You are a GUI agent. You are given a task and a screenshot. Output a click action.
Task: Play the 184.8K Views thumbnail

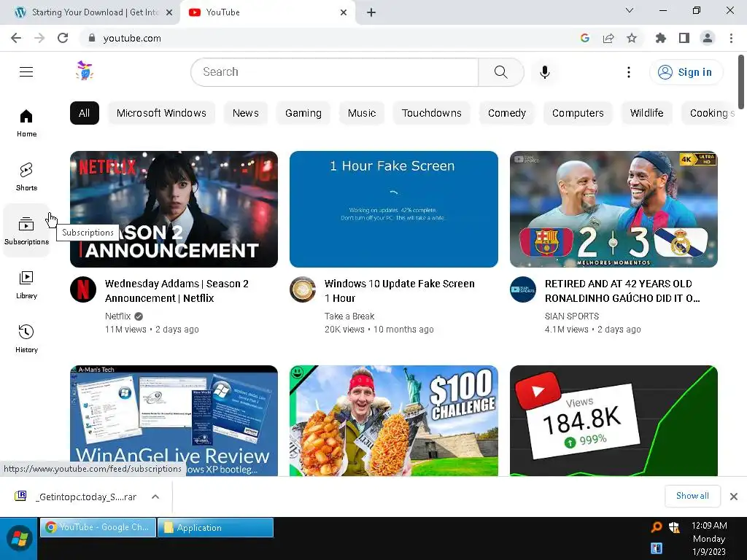coord(614,421)
